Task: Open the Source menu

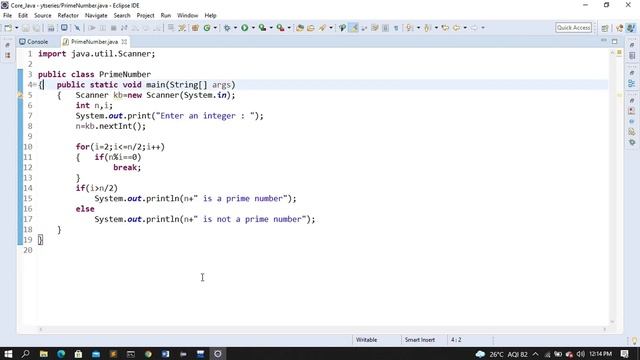Action: (x=43, y=16)
